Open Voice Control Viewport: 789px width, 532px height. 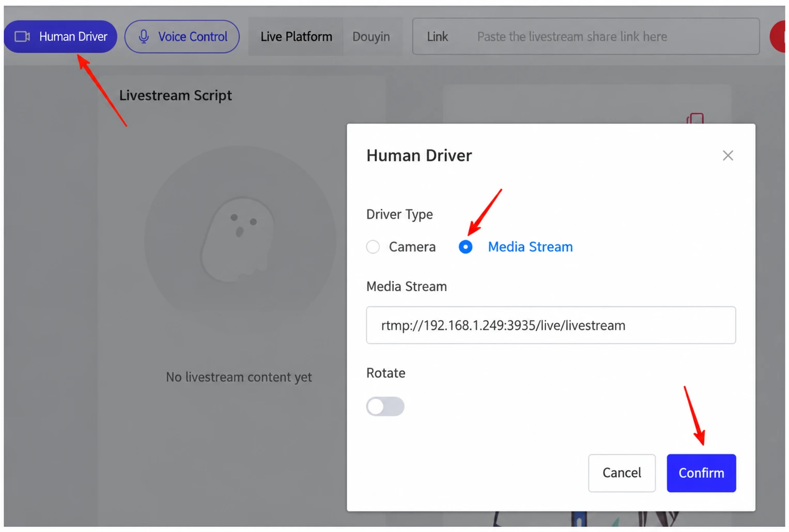point(182,37)
